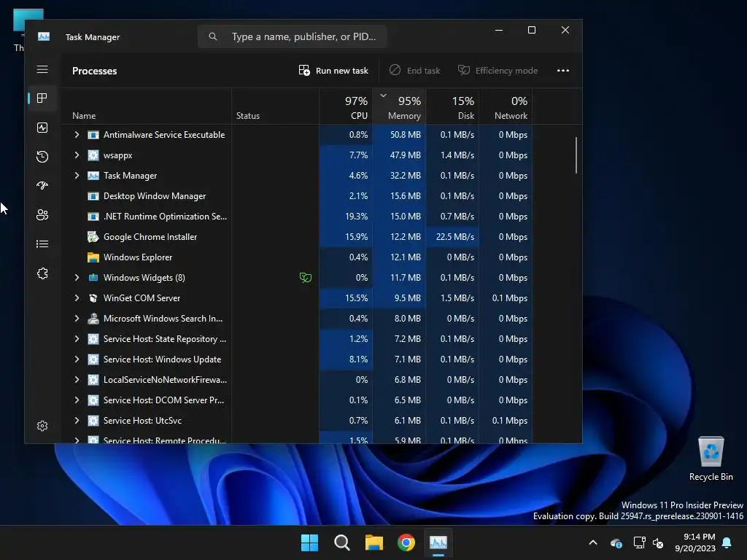Open taskbar Search
Image resolution: width=747 pixels, height=560 pixels.
pos(341,542)
